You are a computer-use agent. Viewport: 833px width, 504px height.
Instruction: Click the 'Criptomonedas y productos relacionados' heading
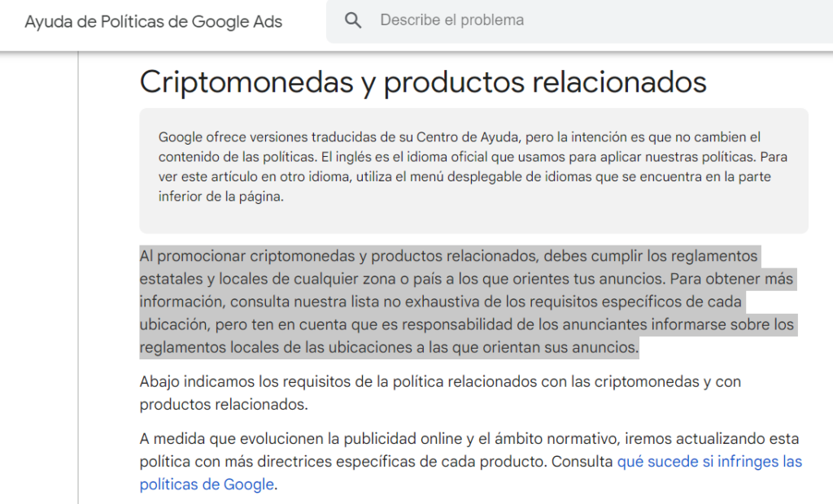[x=423, y=82]
